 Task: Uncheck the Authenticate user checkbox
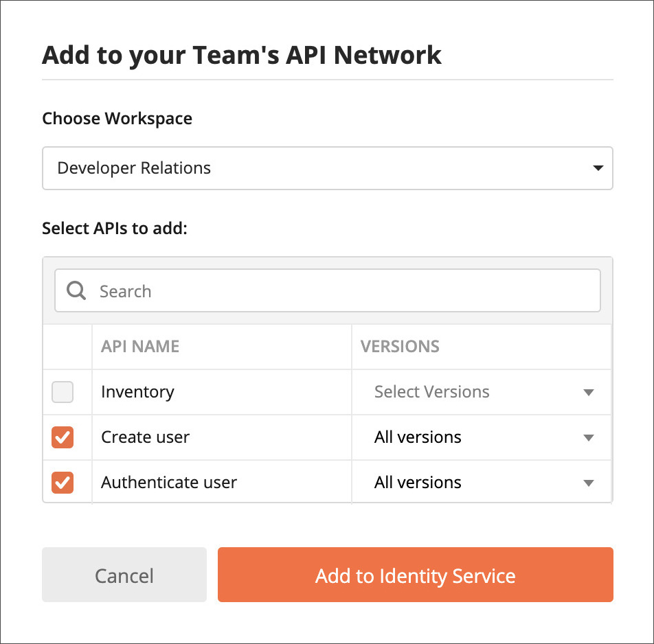[63, 483]
